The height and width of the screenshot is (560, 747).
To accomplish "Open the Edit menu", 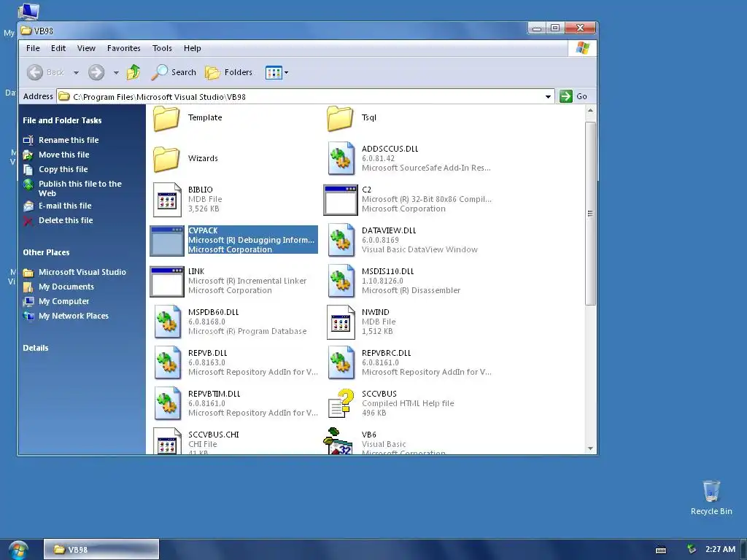I will pyautogui.click(x=58, y=48).
